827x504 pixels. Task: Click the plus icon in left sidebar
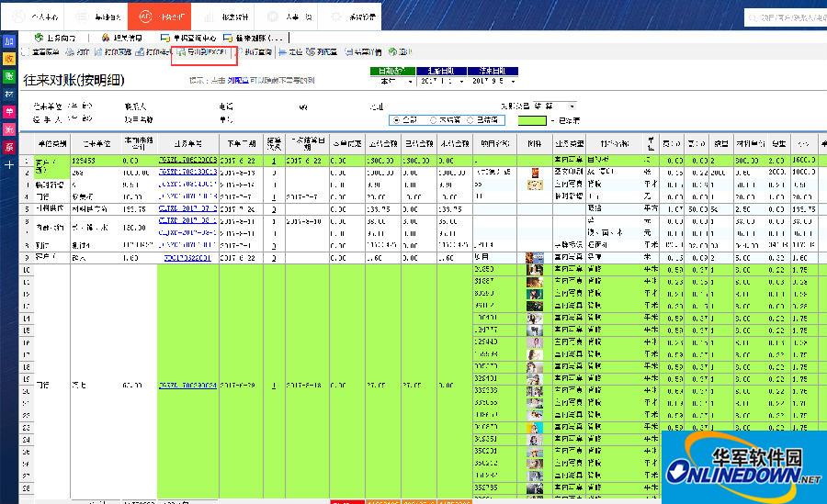9,164
